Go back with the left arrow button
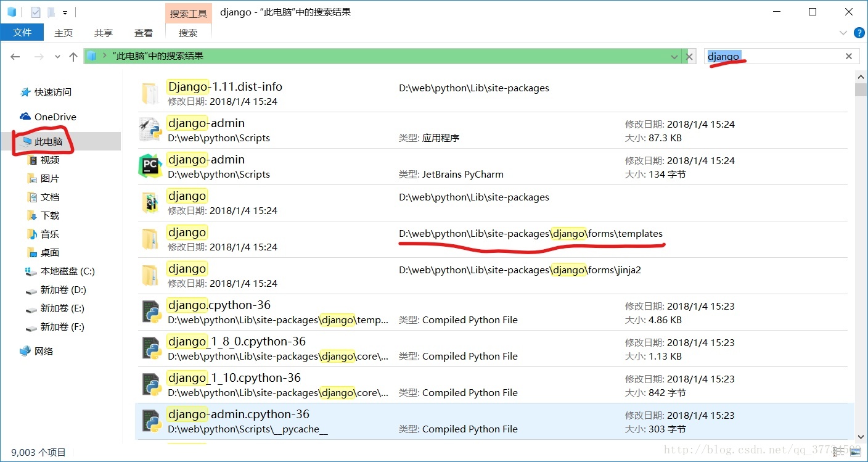Screen dimensions: 868x462 tap(15, 56)
